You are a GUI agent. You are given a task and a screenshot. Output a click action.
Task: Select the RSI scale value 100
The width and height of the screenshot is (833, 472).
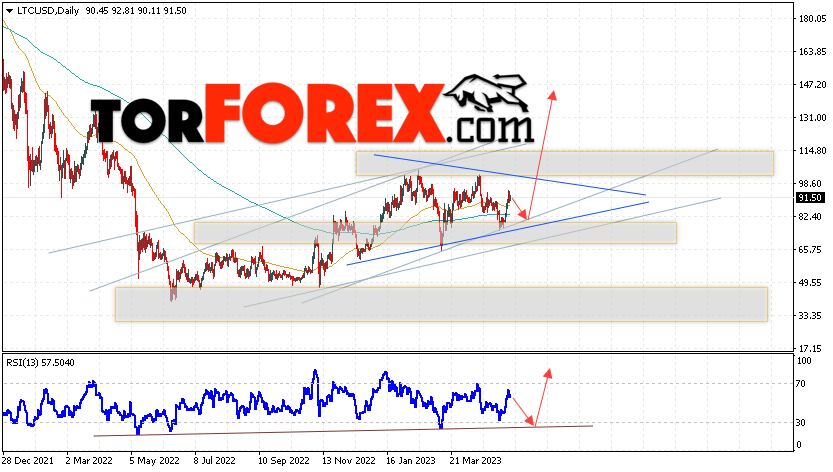pos(804,360)
